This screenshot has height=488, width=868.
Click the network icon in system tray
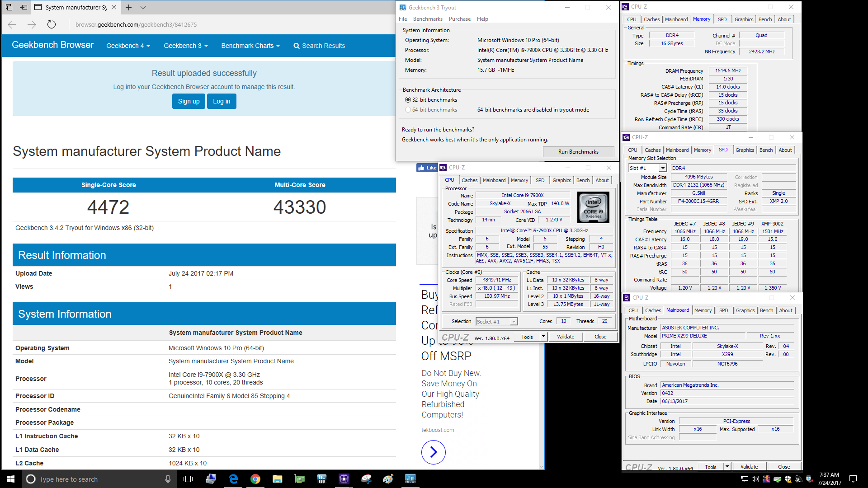point(744,479)
